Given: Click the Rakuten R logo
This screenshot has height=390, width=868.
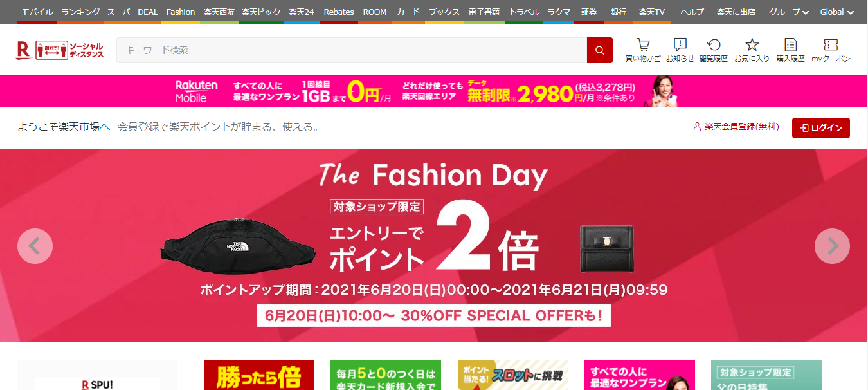Looking at the screenshot, I should point(24,50).
